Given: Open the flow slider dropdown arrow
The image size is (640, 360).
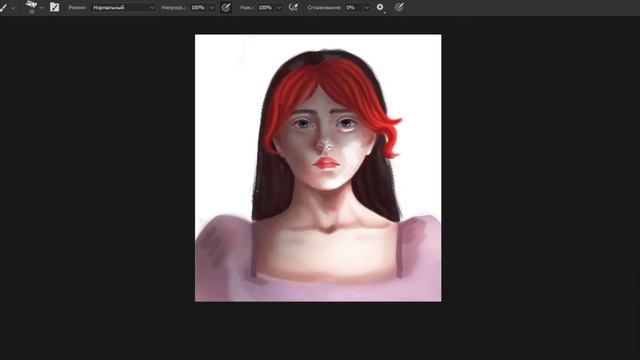Looking at the screenshot, I should (279, 8).
